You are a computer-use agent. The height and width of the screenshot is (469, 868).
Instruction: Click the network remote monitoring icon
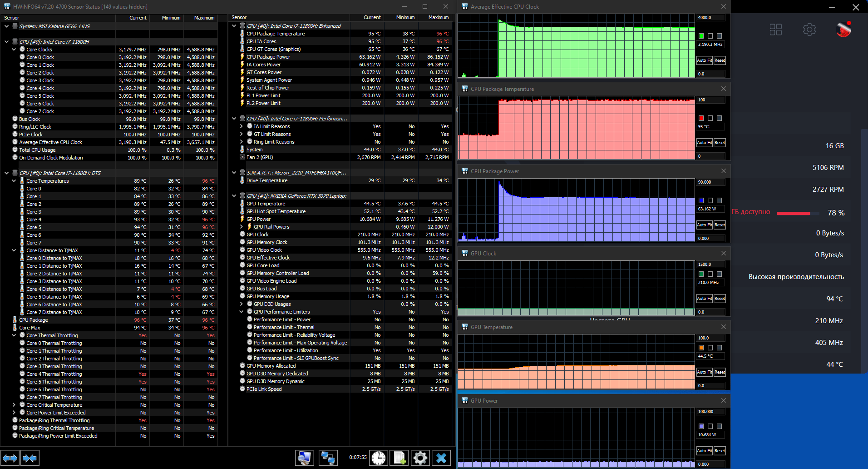(x=328, y=458)
